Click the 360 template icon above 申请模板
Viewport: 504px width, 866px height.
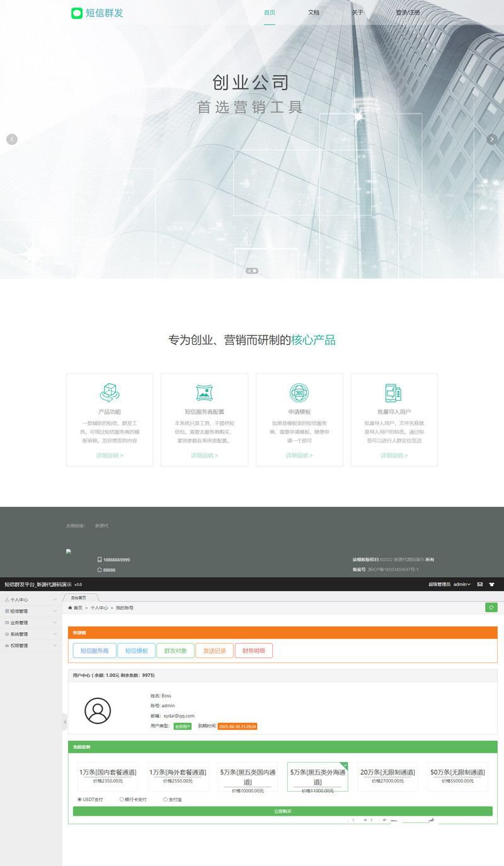click(299, 392)
